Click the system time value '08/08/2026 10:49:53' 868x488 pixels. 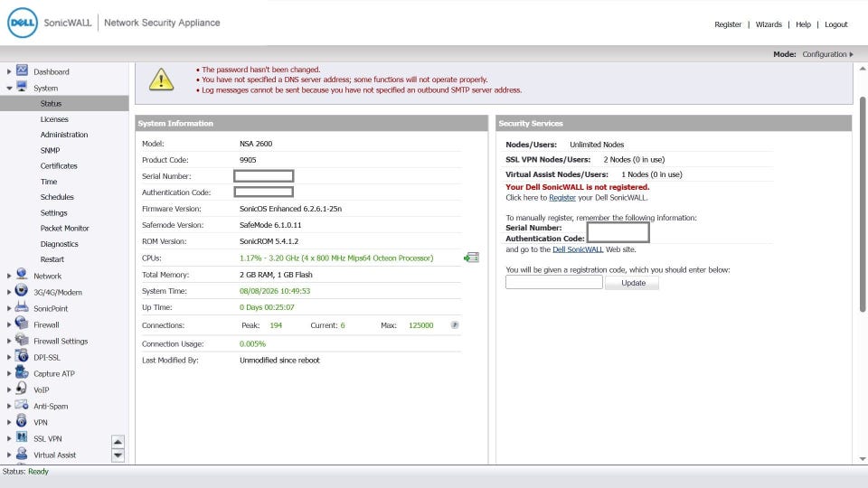(x=275, y=291)
